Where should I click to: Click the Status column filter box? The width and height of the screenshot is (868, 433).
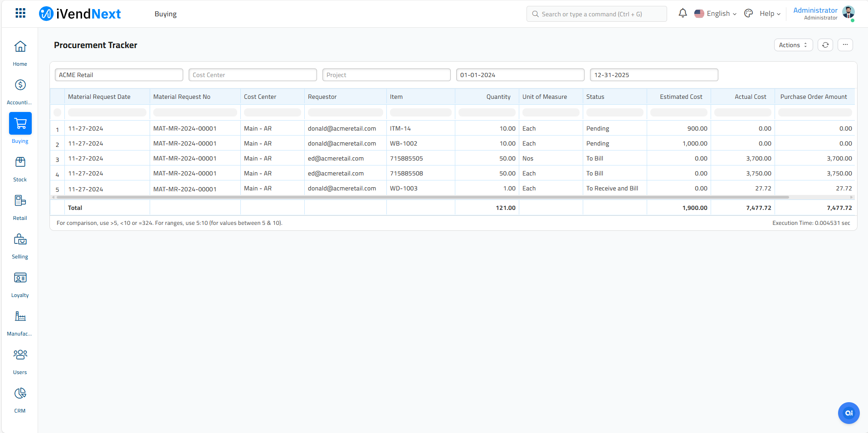[x=615, y=112]
